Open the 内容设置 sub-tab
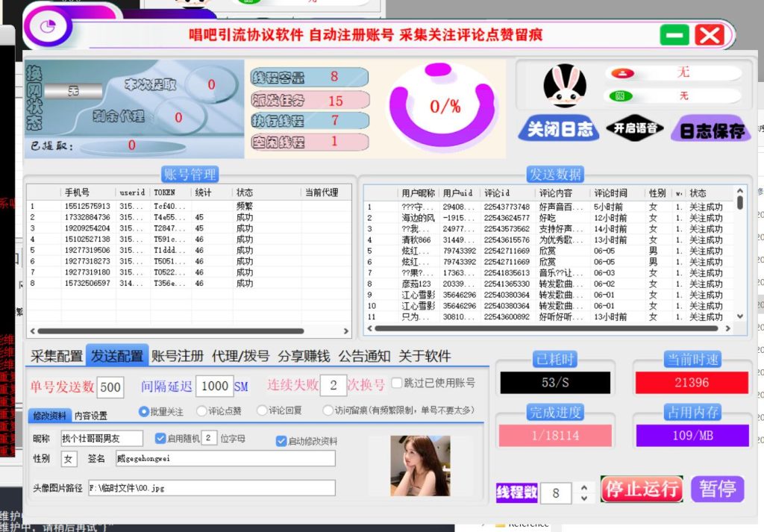764x532 pixels. tap(91, 416)
